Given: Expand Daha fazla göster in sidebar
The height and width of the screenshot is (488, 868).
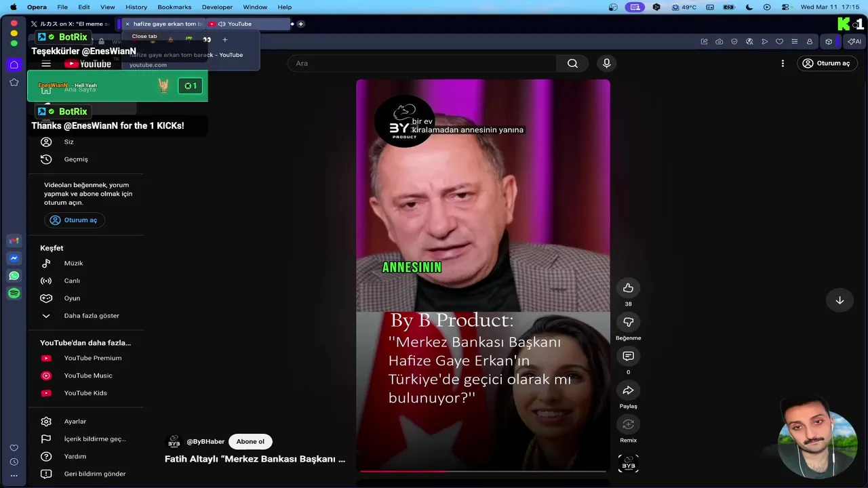Looking at the screenshot, I should (x=85, y=316).
